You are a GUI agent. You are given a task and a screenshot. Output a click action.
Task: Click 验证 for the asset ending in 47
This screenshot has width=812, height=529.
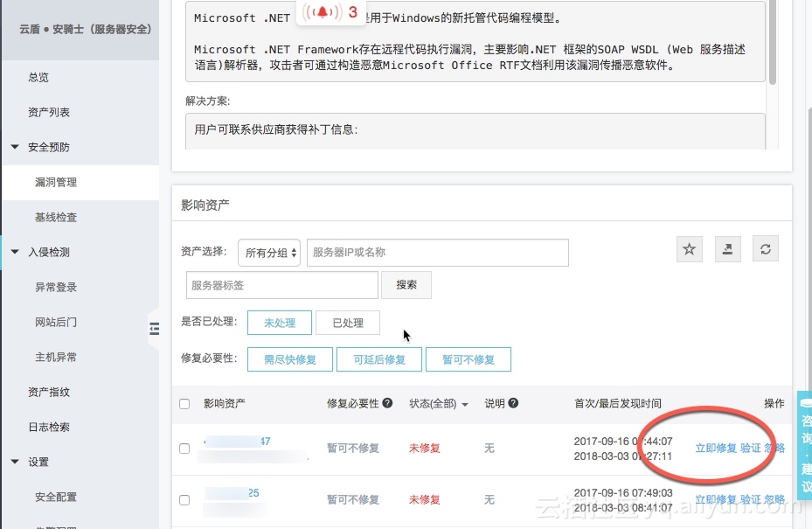750,449
